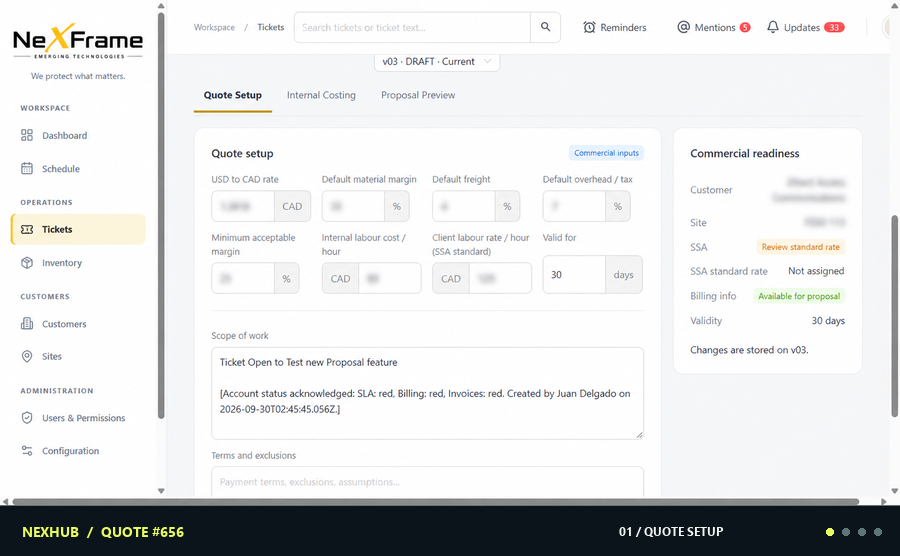Click the Review standard rate badge
Screen dimensions: 900x556
tap(800, 247)
